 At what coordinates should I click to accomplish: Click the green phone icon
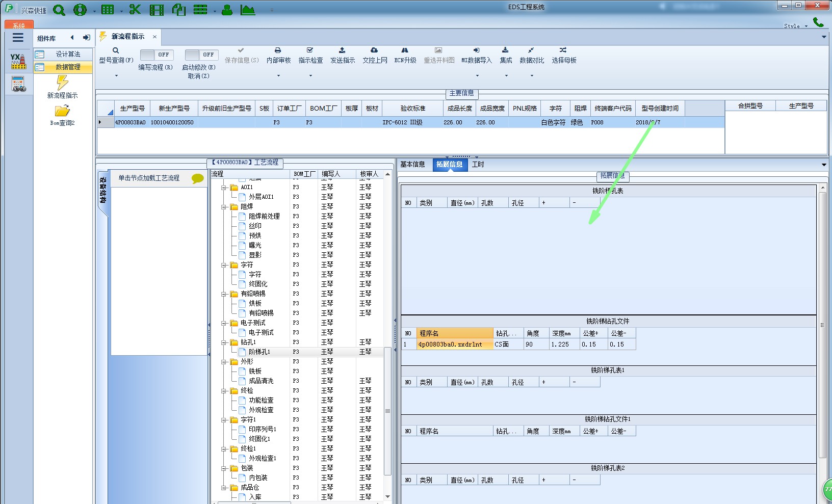818,22
